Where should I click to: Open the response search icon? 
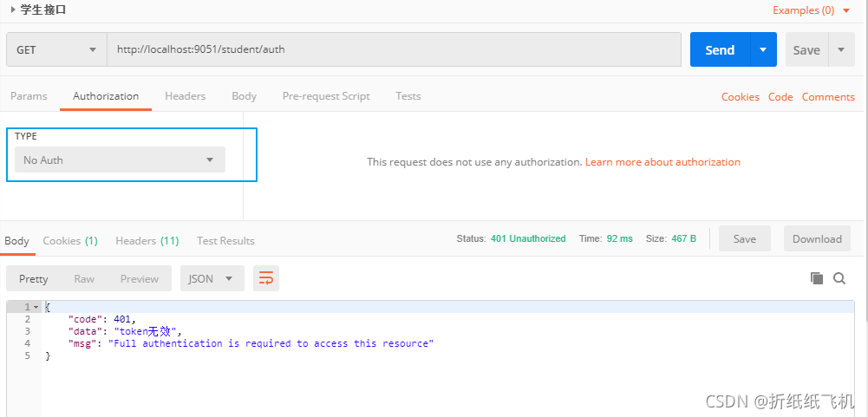click(839, 278)
